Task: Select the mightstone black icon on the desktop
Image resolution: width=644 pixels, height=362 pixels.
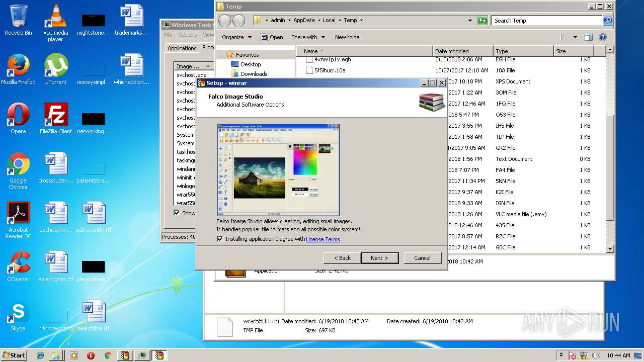Action: tap(94, 24)
